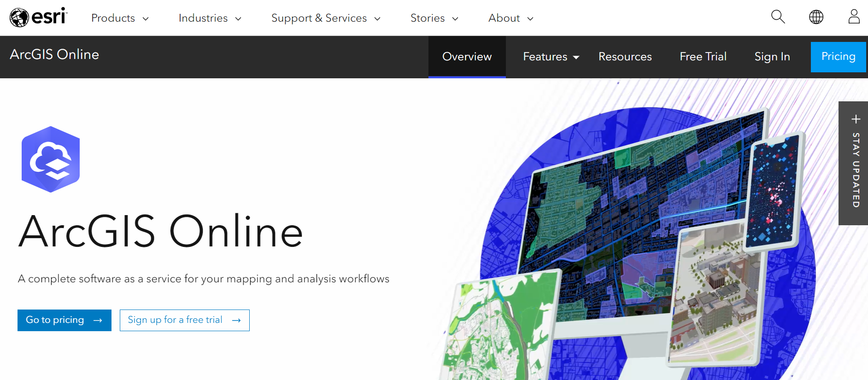Viewport: 868px width, 380px height.
Task: Click the Sign In link
Action: click(772, 57)
